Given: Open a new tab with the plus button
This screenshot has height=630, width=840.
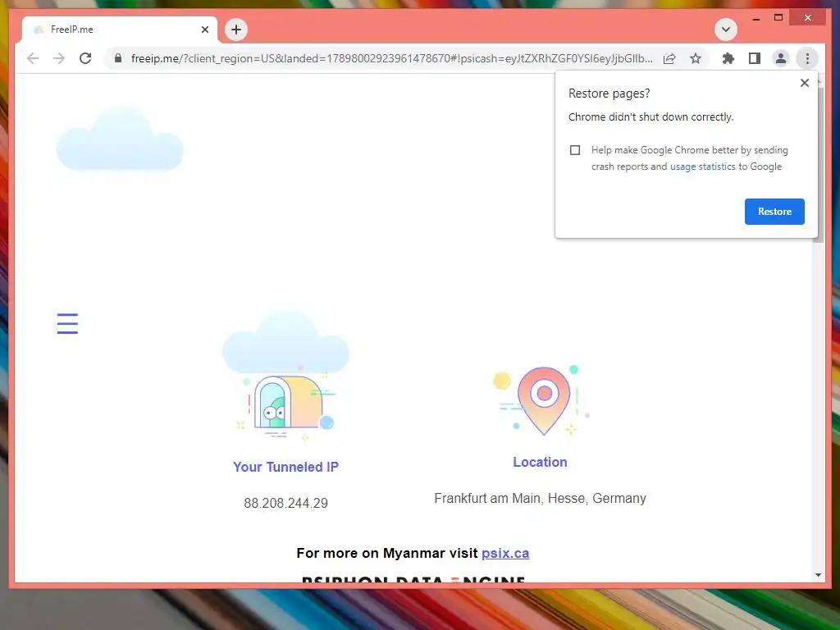Looking at the screenshot, I should coord(236,30).
